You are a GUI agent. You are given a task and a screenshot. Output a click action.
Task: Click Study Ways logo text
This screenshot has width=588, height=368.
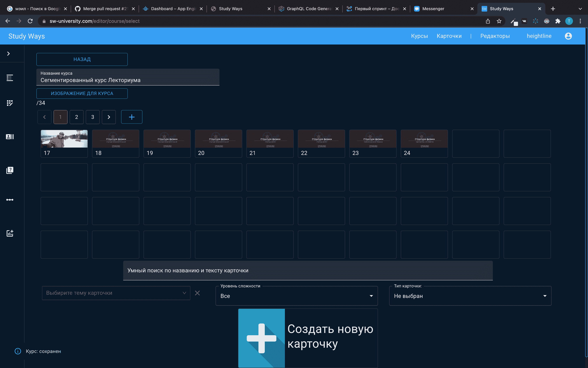[x=27, y=36]
